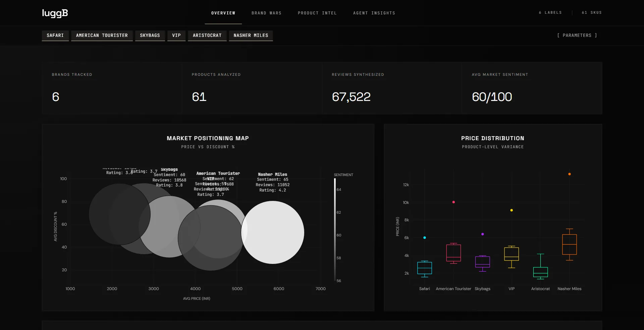
Task: Open the Overview tab
Action: 223,13
